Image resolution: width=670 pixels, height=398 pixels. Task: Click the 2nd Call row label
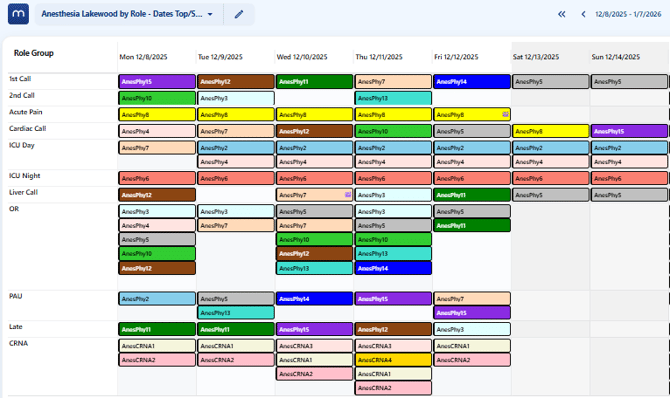22,95
